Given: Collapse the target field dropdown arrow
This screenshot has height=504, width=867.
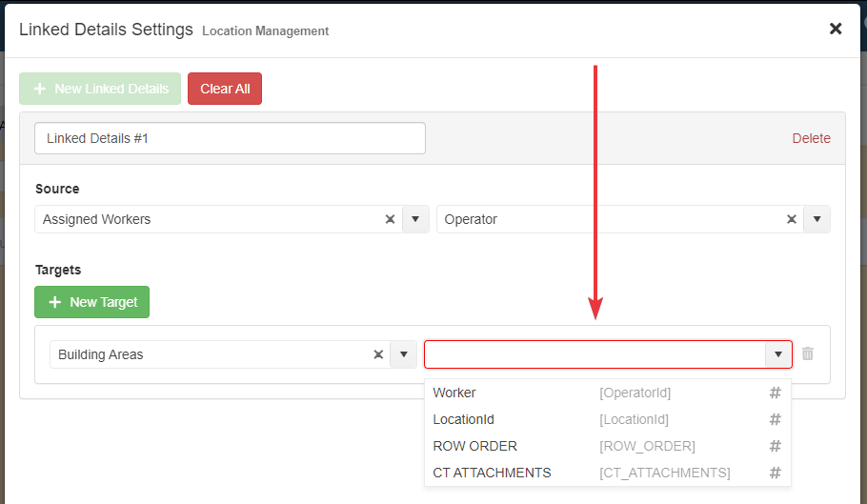Looking at the screenshot, I should pyautogui.click(x=778, y=354).
